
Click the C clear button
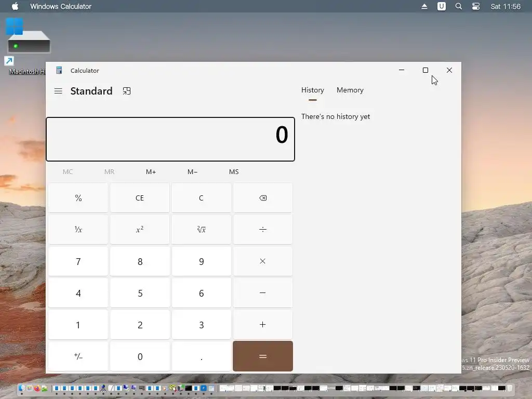click(201, 198)
